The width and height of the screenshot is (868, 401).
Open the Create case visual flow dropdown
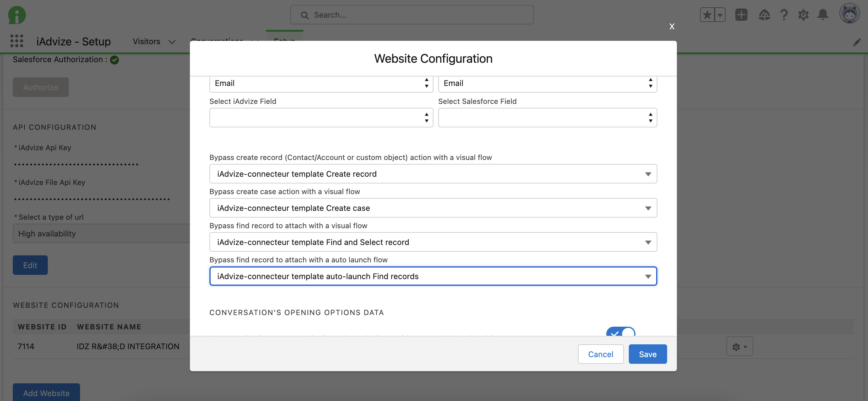433,208
